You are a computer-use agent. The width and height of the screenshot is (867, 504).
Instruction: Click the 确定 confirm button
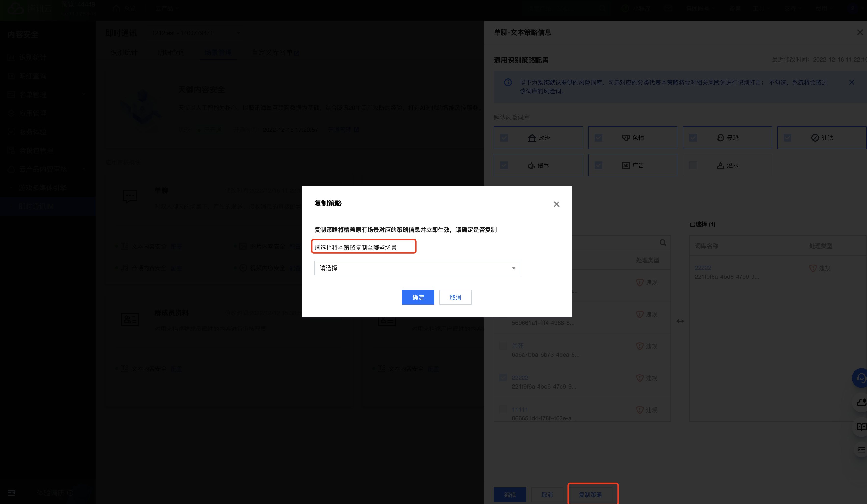point(418,297)
